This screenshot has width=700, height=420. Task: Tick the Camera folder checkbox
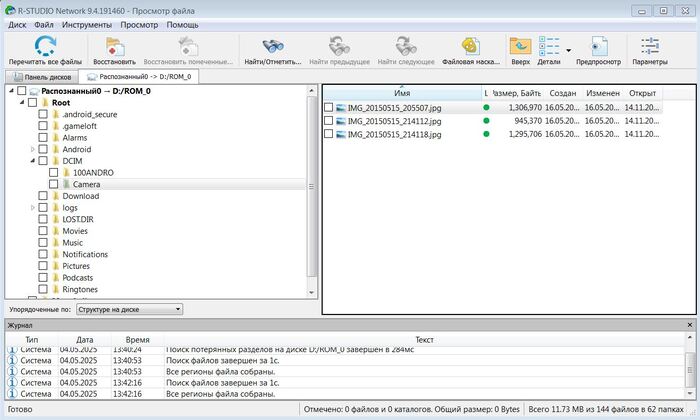tap(54, 184)
